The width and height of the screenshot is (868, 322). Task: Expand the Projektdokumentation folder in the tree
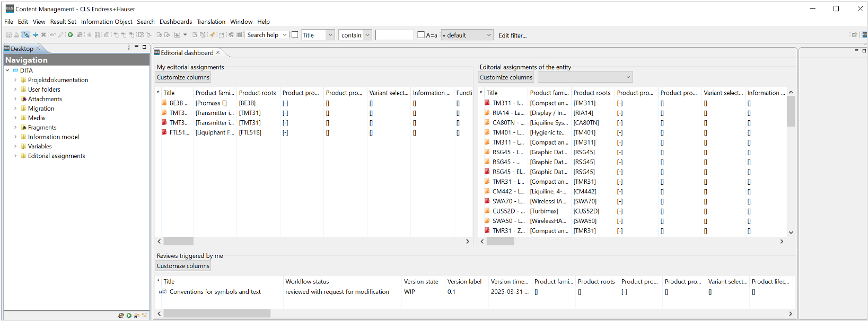point(15,80)
